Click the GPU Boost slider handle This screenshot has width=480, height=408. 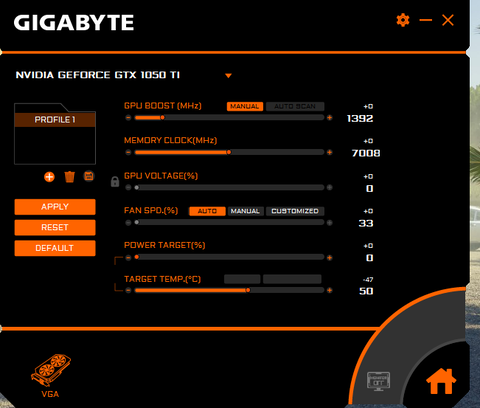[162, 118]
